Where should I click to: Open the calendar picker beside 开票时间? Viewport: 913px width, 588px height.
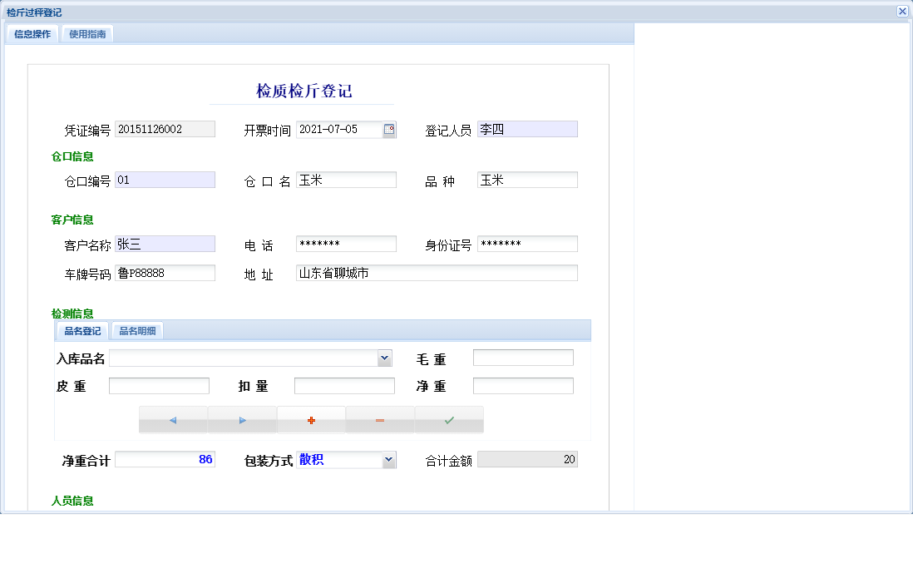click(387, 129)
